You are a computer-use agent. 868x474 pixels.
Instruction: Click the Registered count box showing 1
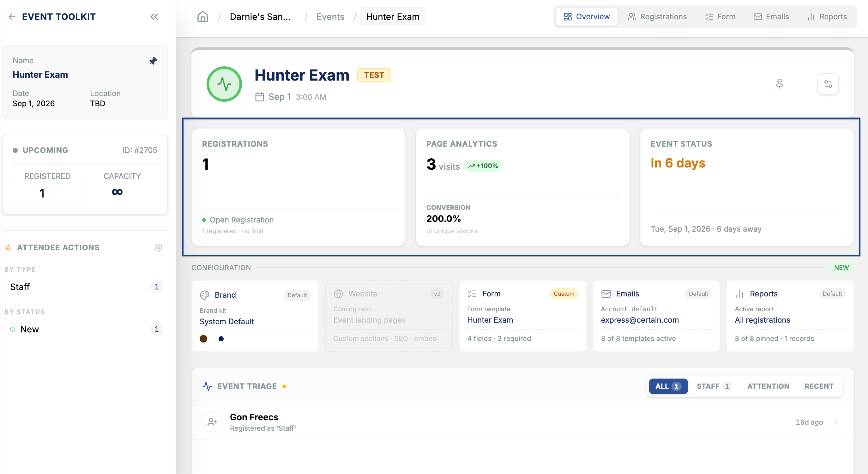47,193
